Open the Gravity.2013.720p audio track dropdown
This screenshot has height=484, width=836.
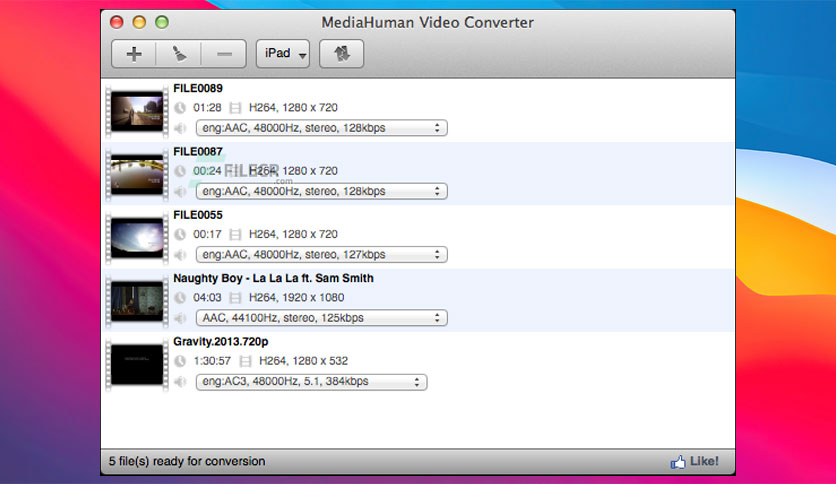pos(311,382)
